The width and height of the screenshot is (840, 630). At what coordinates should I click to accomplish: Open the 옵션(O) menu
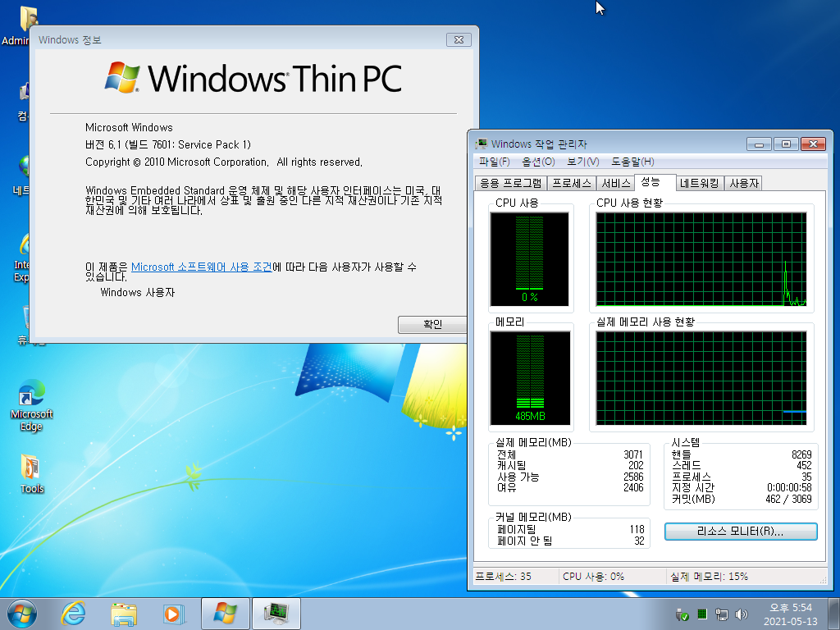(538, 162)
